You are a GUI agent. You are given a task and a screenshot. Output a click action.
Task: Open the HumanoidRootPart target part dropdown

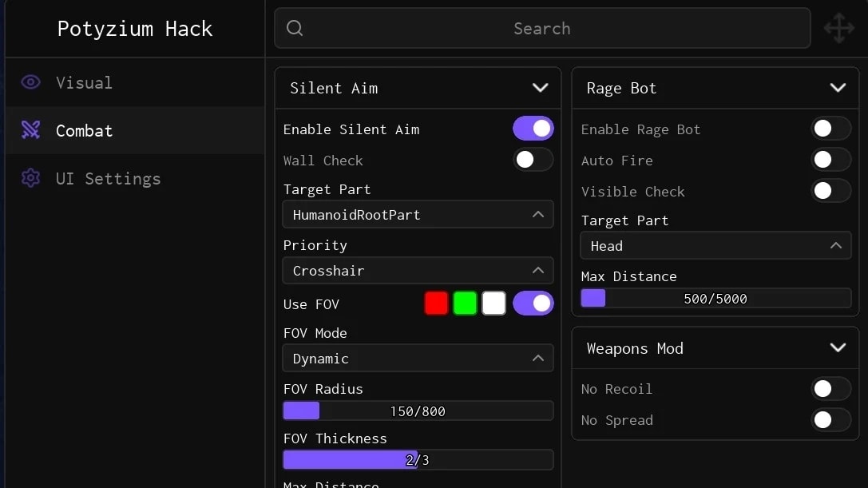pyautogui.click(x=418, y=214)
